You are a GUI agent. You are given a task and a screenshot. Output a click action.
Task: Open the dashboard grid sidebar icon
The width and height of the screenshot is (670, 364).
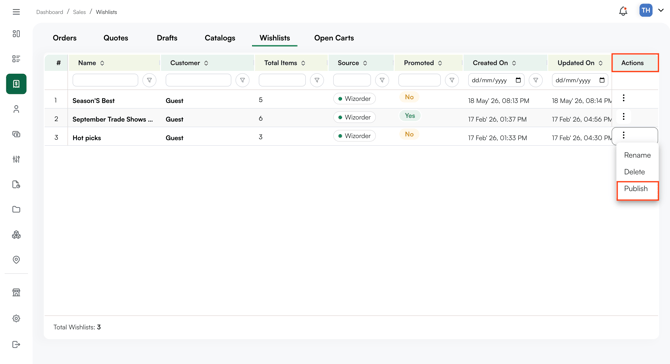16,34
